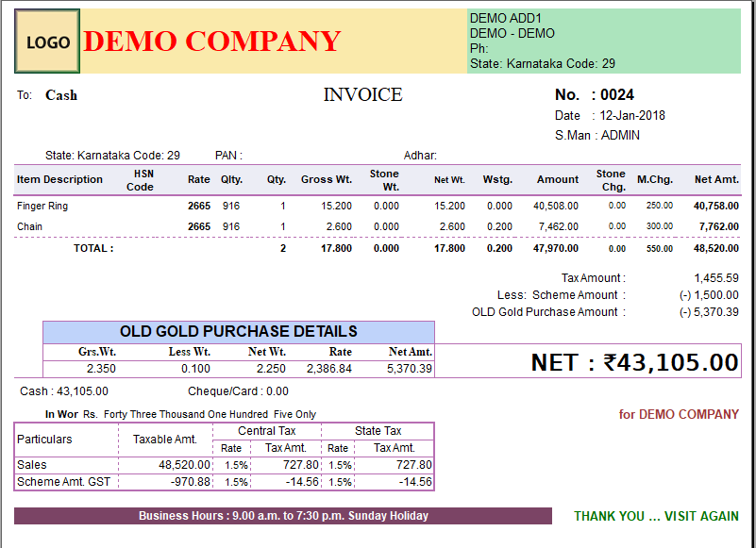
Task: Click the Gross Wt. column header
Action: 327,179
